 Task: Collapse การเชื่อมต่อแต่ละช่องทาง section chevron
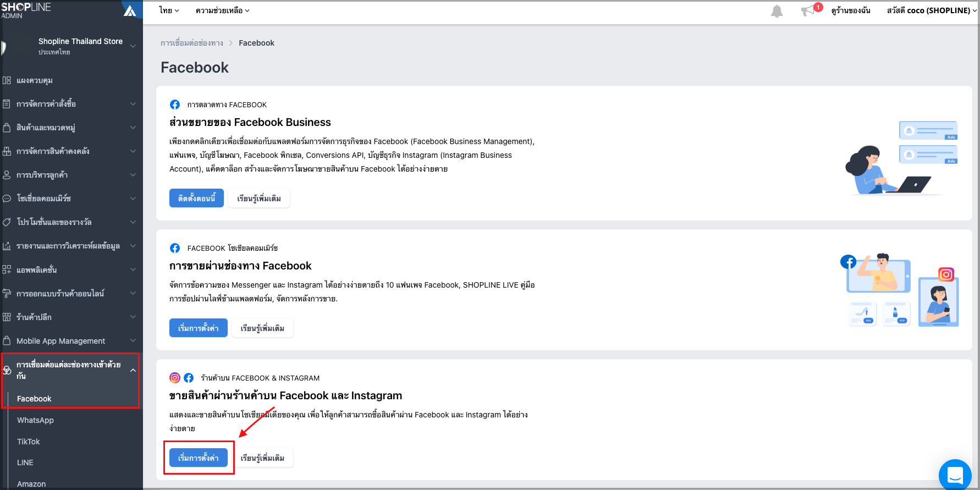pyautogui.click(x=133, y=370)
